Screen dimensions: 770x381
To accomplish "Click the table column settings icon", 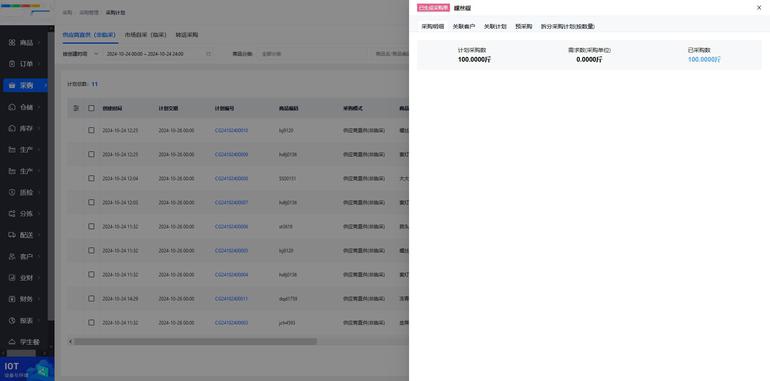I will pyautogui.click(x=76, y=108).
